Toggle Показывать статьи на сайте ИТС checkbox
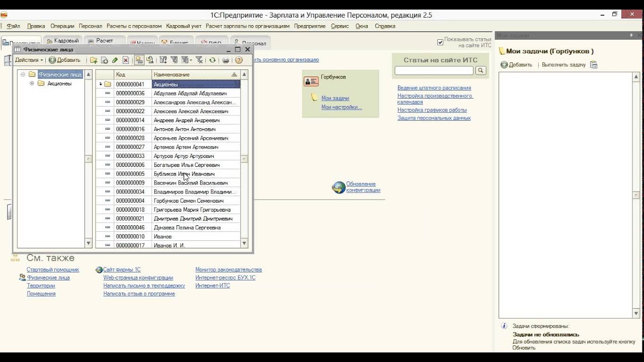 [x=440, y=42]
